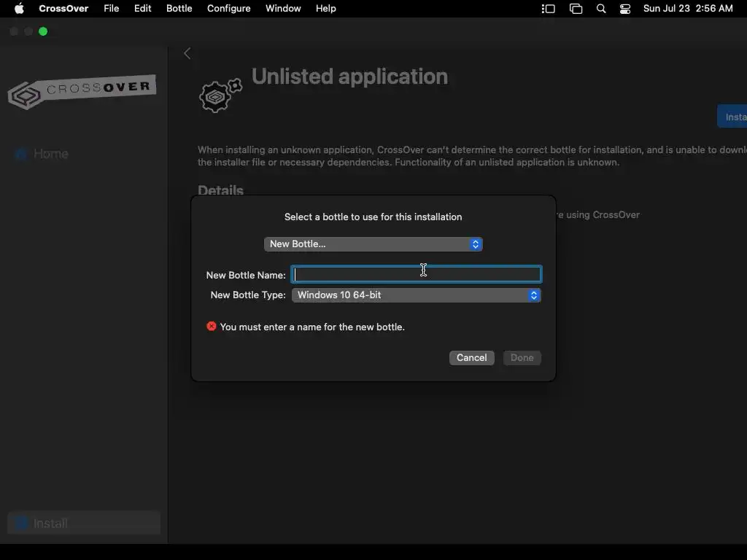Cancel the bottle selection dialog
Image resolution: width=747 pixels, height=560 pixels.
[x=472, y=357]
